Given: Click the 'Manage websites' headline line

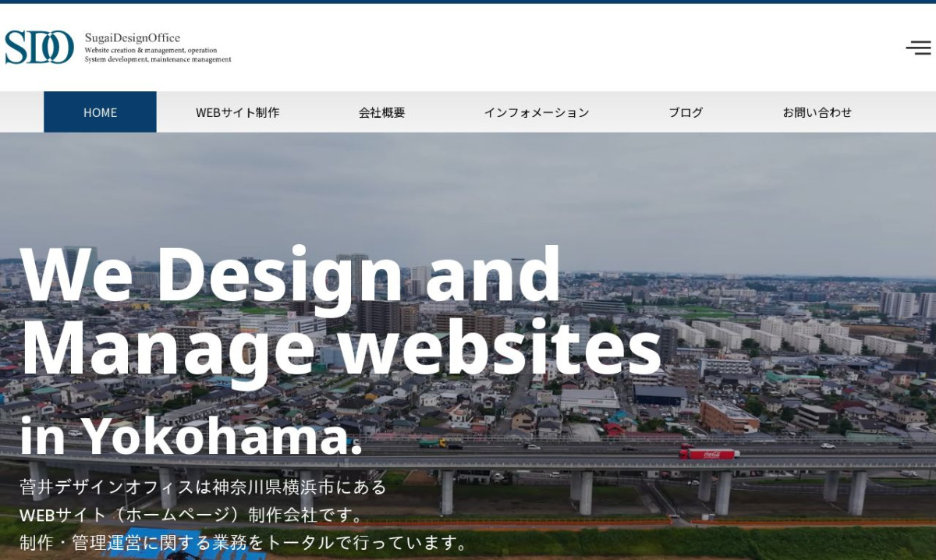Looking at the screenshot, I should (x=341, y=347).
